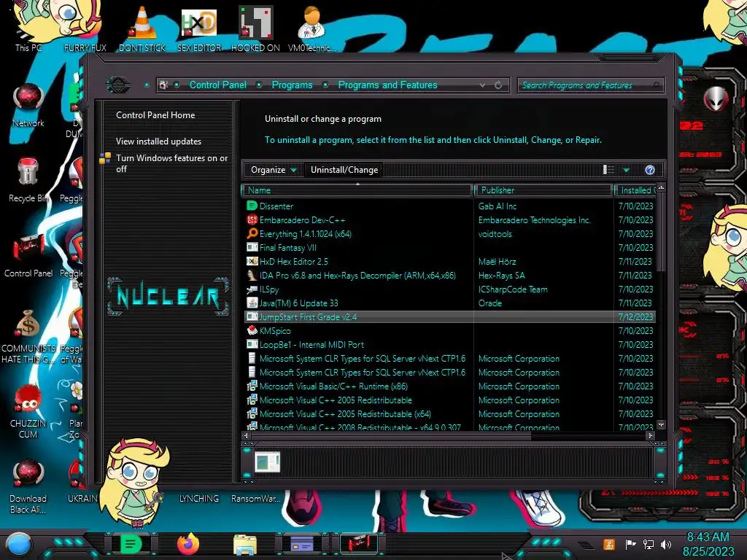Open the HOOKED ON desktop icon
The width and height of the screenshot is (747, 560).
point(255,28)
